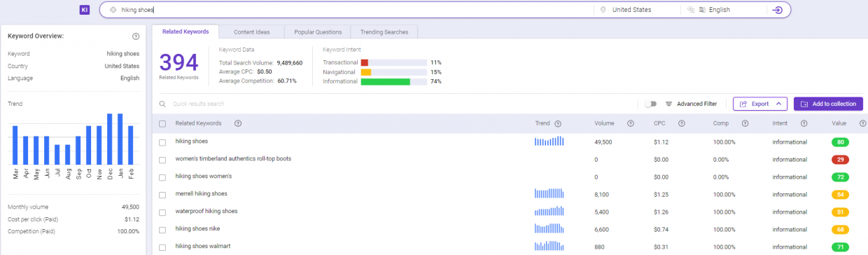Check the box for hiking shoes walmart
Image resolution: width=868 pixels, height=255 pixels.
pyautogui.click(x=162, y=247)
